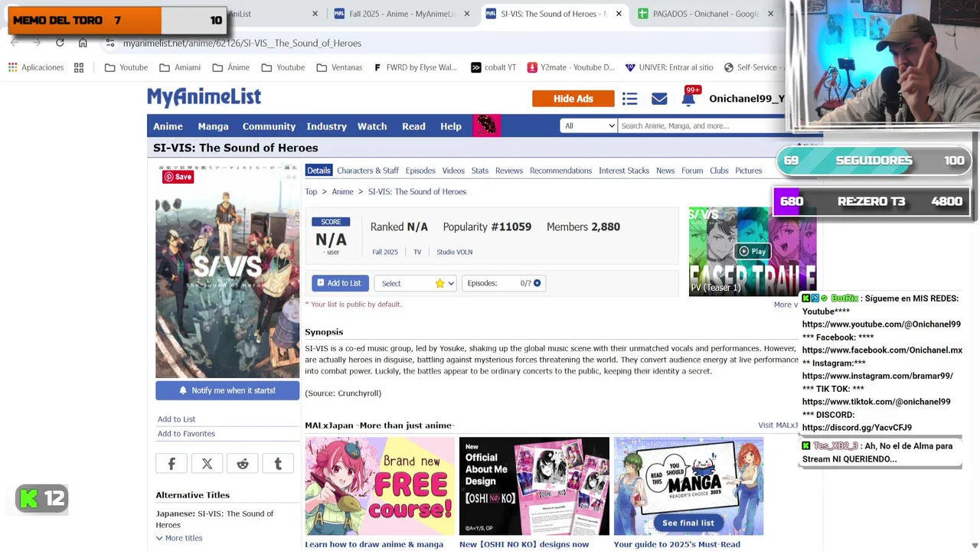This screenshot has width=980, height=551.
Task: Open the cobalt YT bookmark
Action: (x=493, y=67)
